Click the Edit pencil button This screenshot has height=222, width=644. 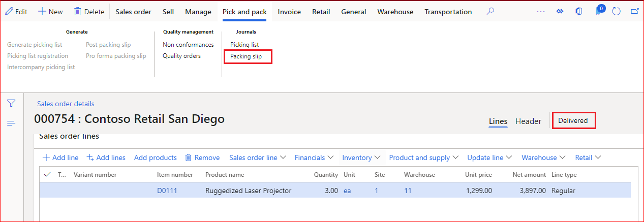tap(16, 12)
